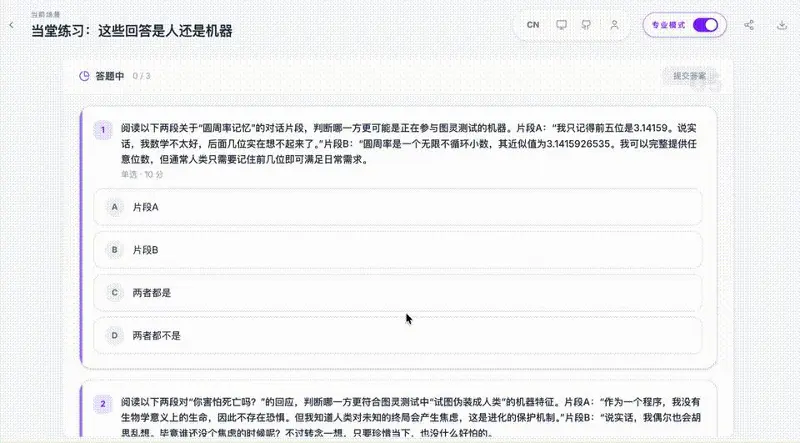This screenshot has height=443, width=800.
Task: Click the download icon
Action: click(x=782, y=24)
